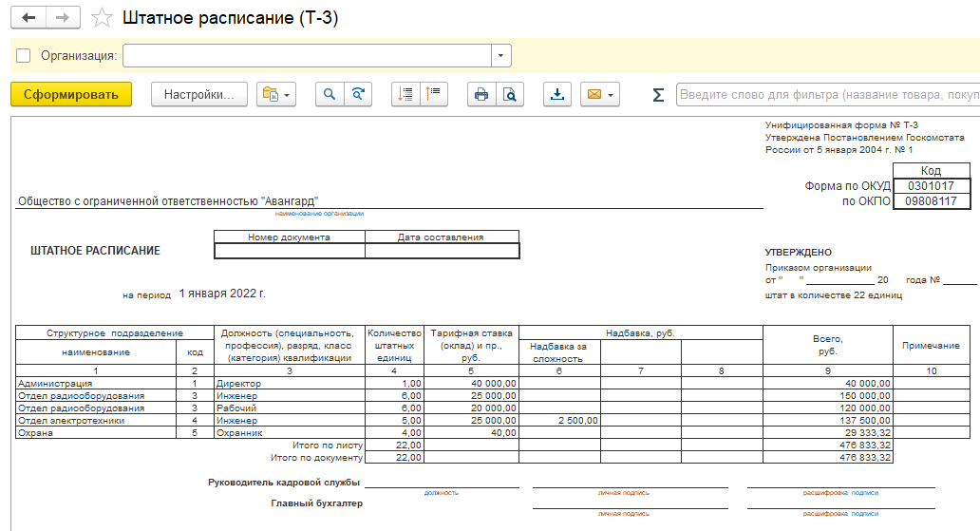This screenshot has height=531, width=980.
Task: Collapse all report groups icon
Action: [x=434, y=94]
